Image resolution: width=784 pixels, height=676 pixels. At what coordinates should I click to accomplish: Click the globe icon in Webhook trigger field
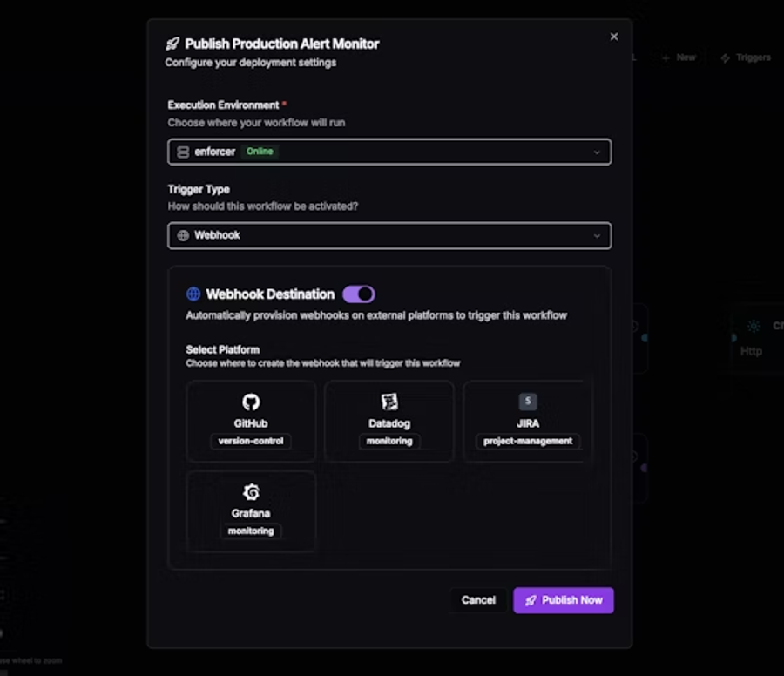tap(183, 235)
